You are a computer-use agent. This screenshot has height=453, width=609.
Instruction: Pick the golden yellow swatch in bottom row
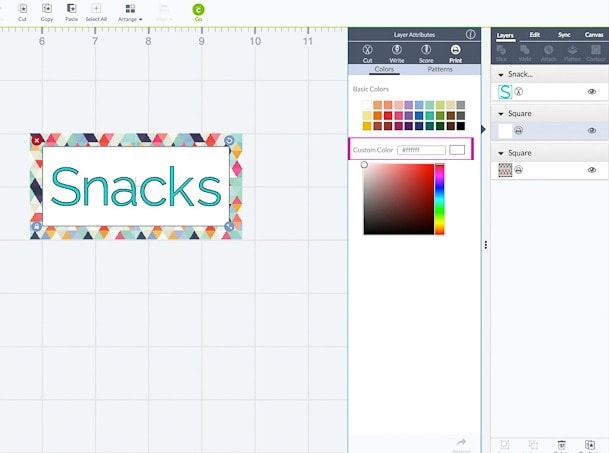(367, 126)
